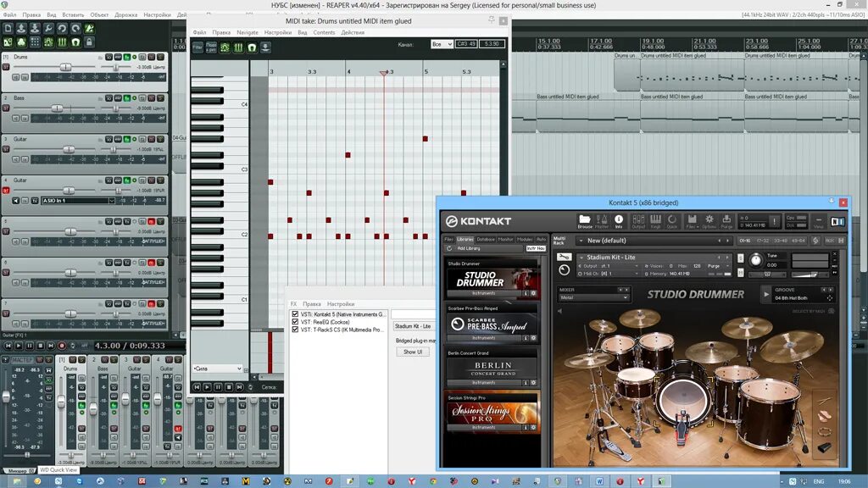Screen dimensions: 868x488
Task: Click the Quick load icon in Kontakt
Action: click(672, 221)
